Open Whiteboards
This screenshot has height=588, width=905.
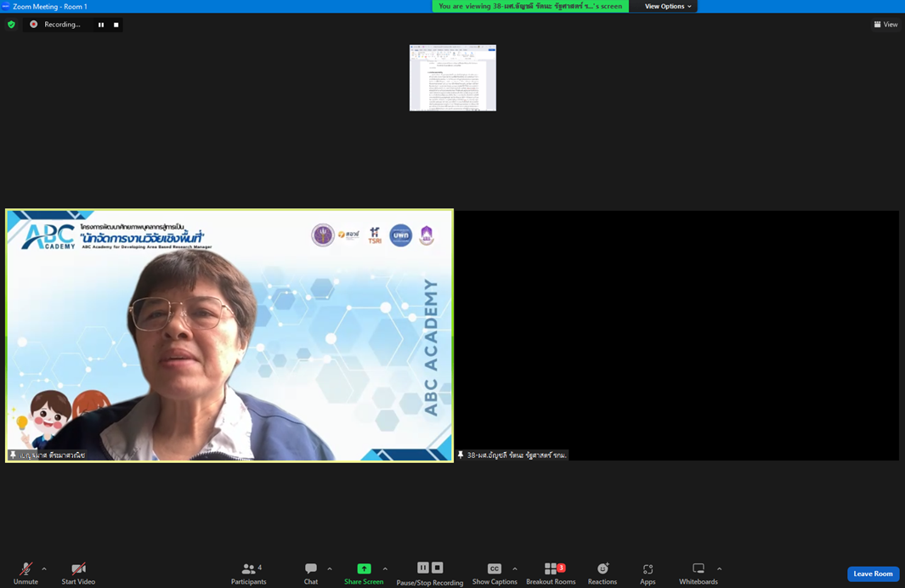tap(699, 573)
